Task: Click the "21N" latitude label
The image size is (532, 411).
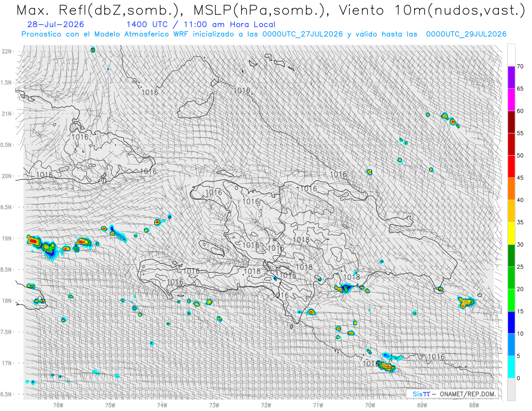Action: pyautogui.click(x=7, y=114)
